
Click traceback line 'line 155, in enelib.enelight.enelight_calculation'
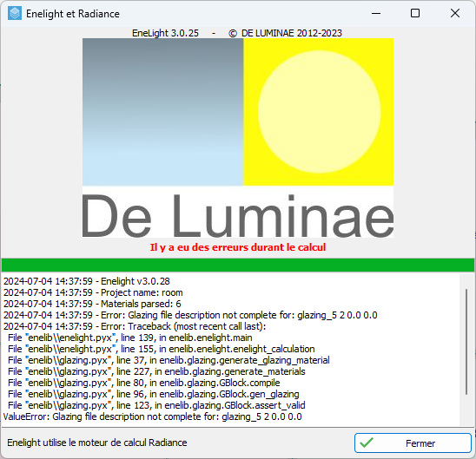[x=162, y=349]
